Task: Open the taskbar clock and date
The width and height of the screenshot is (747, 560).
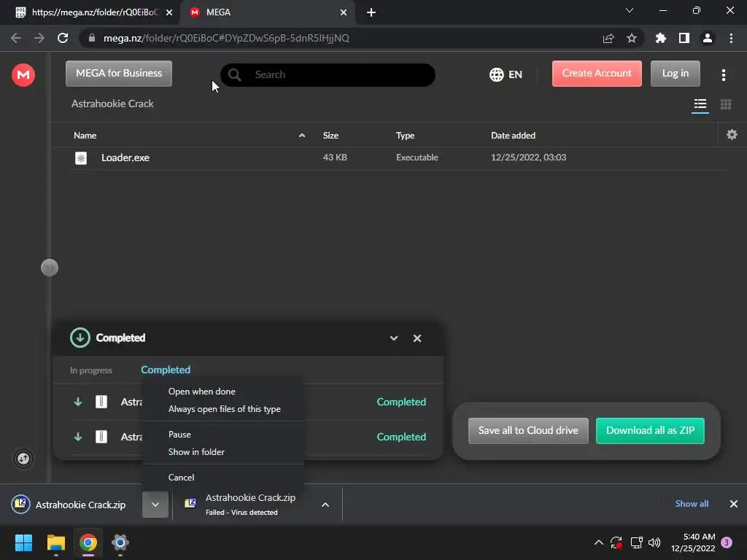Action: click(693, 542)
